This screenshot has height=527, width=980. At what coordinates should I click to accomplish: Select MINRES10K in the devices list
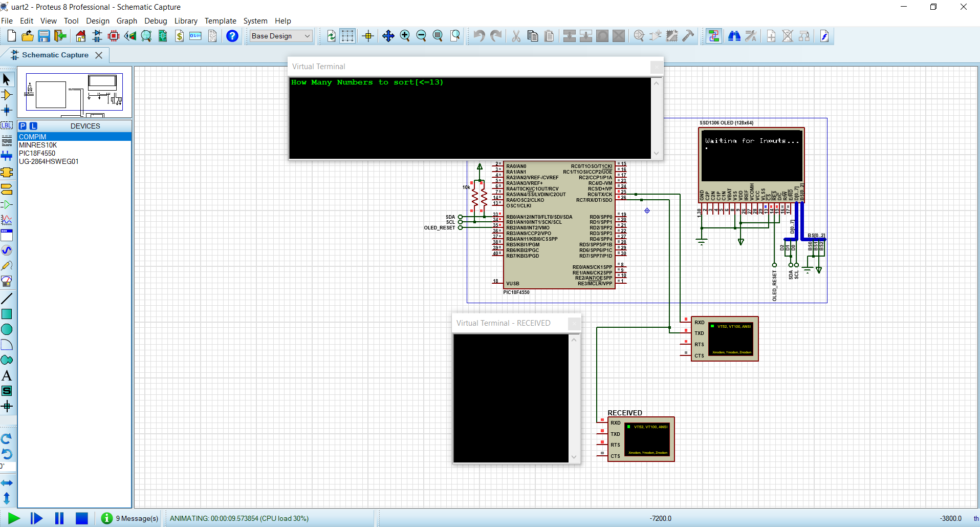(x=75, y=145)
